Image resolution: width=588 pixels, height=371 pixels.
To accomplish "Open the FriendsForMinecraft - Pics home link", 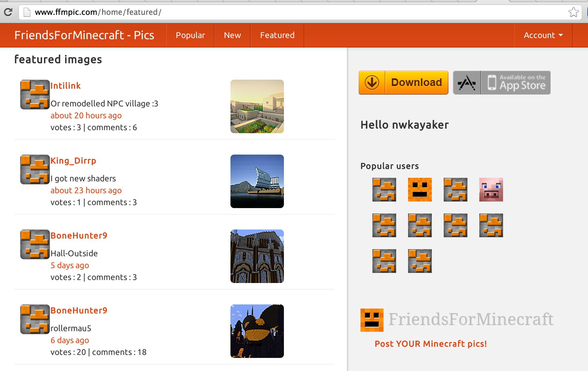I will pyautogui.click(x=84, y=35).
